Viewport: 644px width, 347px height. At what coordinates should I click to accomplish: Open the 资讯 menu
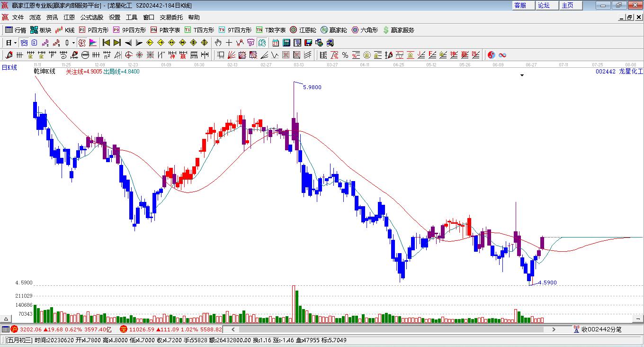(52, 18)
